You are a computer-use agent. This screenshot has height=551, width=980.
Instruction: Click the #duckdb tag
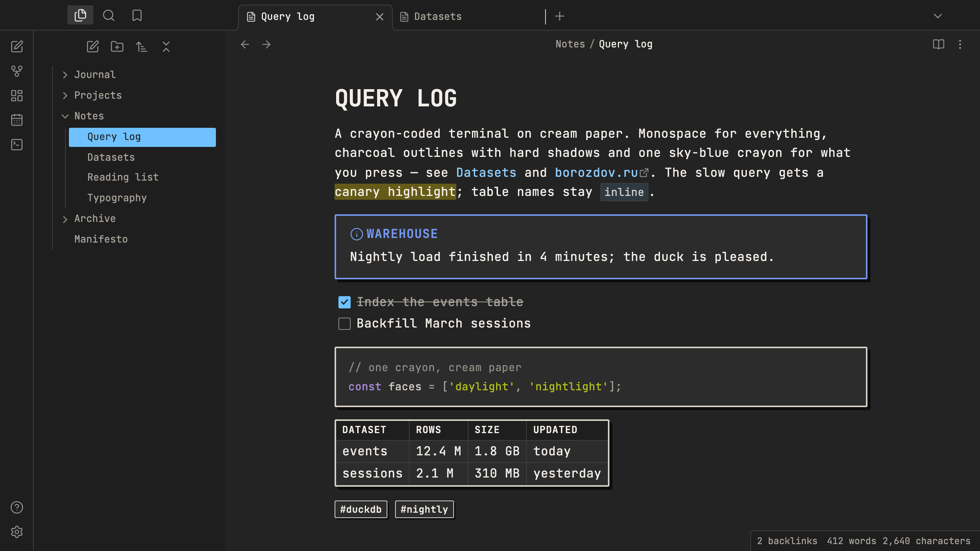tap(361, 509)
